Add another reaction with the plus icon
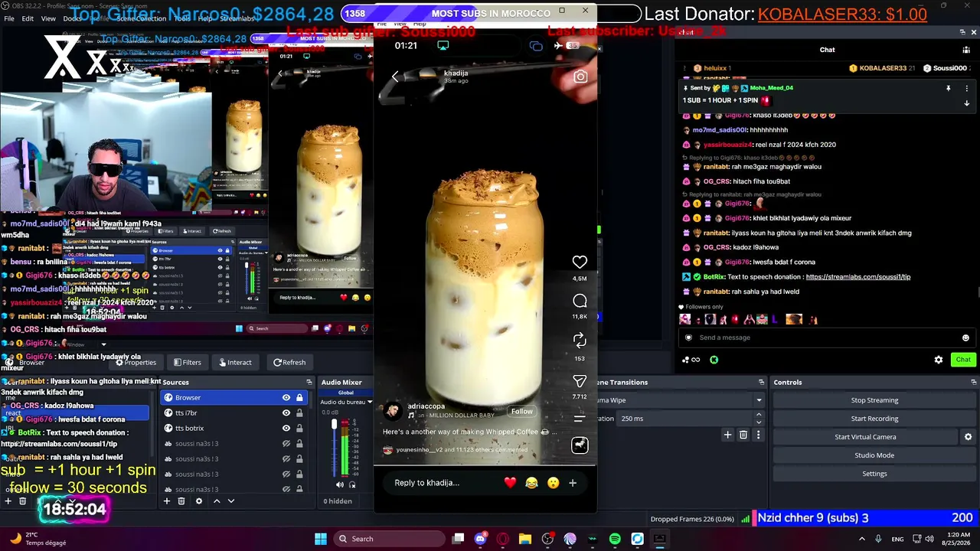The width and height of the screenshot is (980, 551). tap(573, 483)
